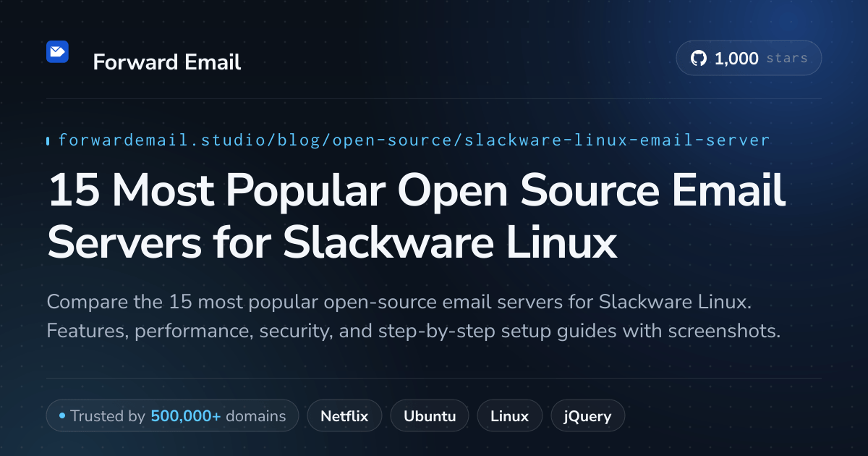Open the forwardemail.studio blog URL link

tap(414, 140)
